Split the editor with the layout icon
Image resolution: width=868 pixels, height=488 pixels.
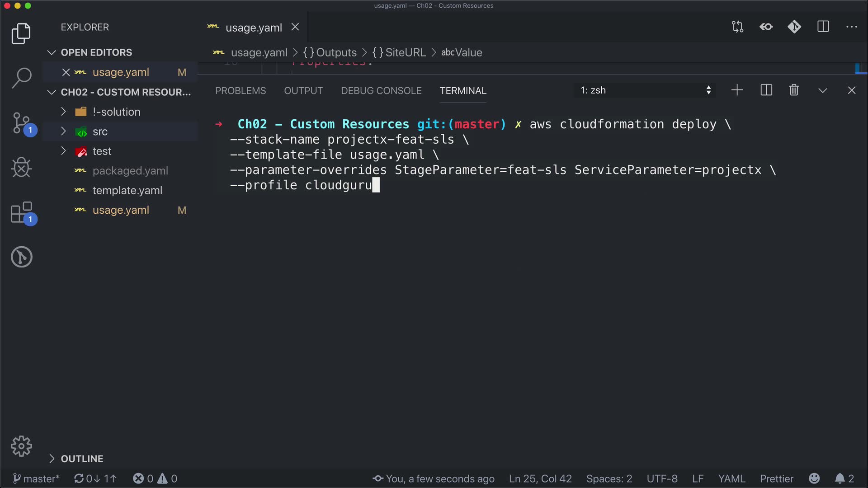[823, 27]
